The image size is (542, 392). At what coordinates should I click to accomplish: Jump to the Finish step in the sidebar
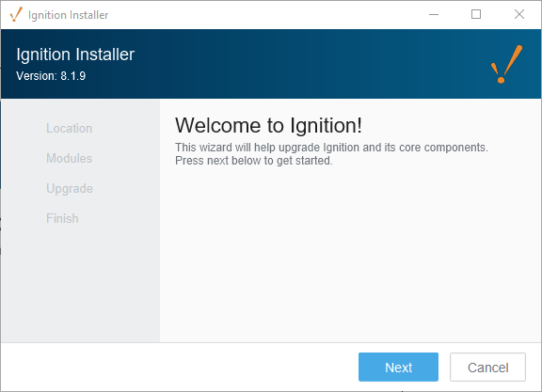(62, 218)
